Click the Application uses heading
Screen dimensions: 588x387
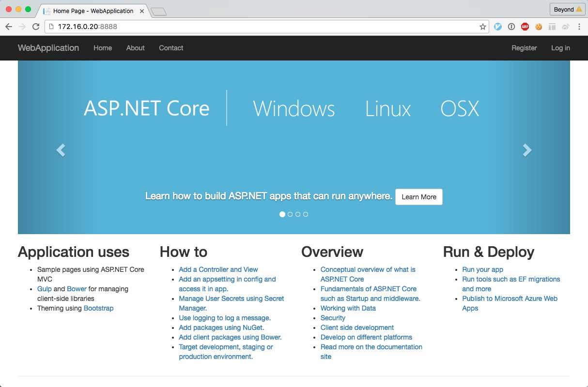click(74, 252)
